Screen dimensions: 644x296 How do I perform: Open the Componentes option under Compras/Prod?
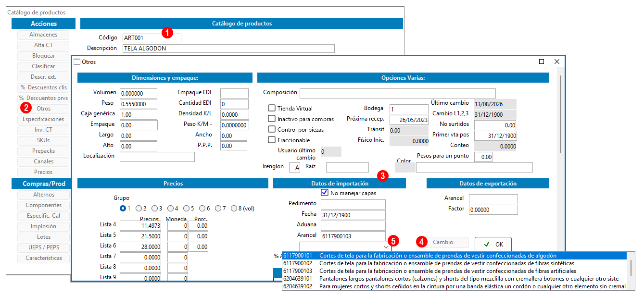tap(43, 205)
